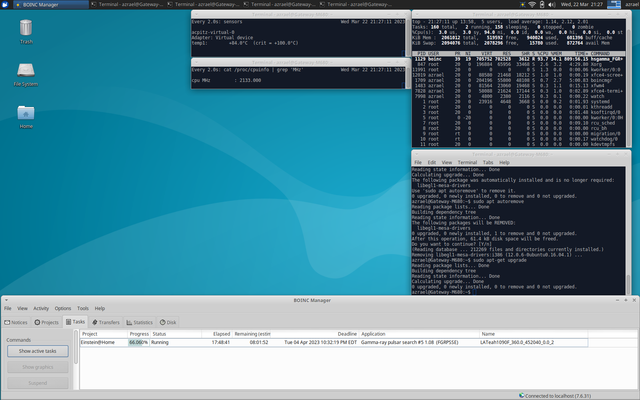The height and width of the screenshot is (400, 640).
Task: Click the 66% task progress bar
Action: (138, 342)
